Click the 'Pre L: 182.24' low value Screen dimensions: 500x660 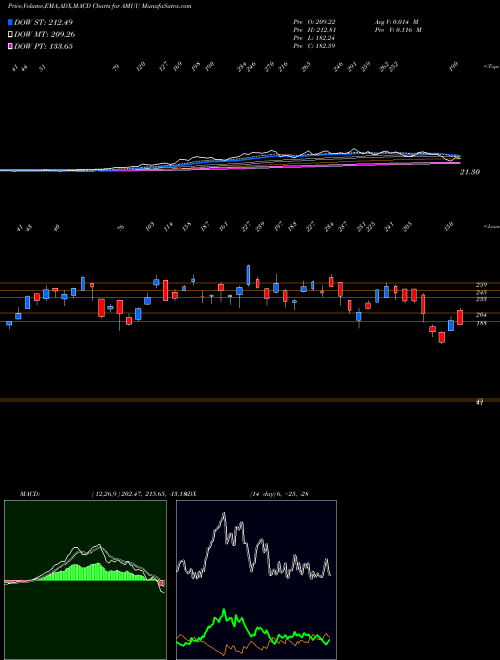[x=314, y=38]
